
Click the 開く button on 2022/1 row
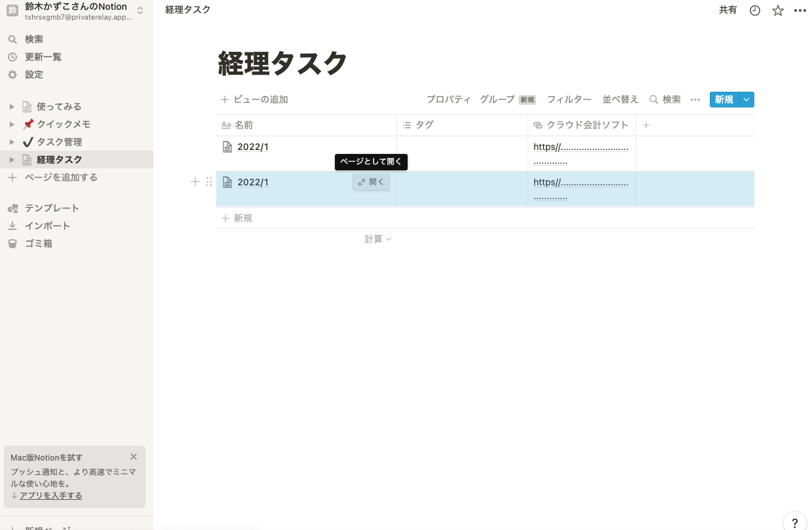coord(372,182)
